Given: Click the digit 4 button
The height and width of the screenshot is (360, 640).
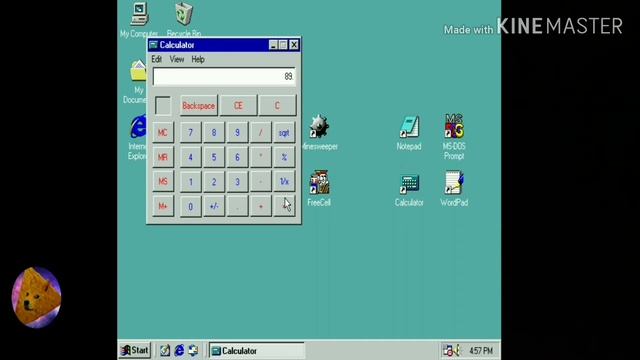Looking at the screenshot, I should coord(191,157).
